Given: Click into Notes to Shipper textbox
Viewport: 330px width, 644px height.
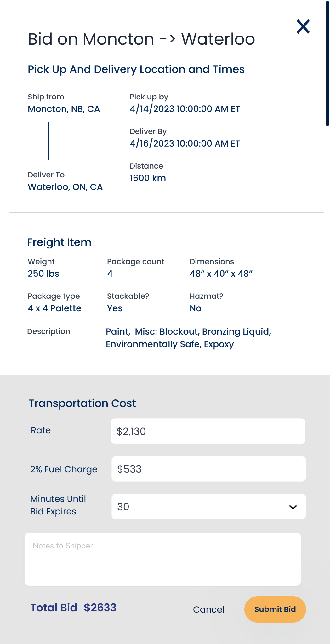Looking at the screenshot, I should [163, 559].
